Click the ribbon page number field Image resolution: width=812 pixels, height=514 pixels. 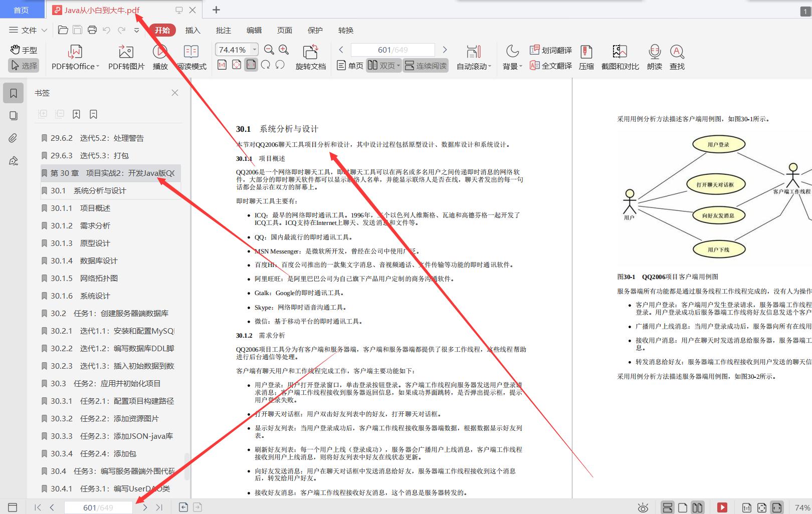[x=393, y=50]
